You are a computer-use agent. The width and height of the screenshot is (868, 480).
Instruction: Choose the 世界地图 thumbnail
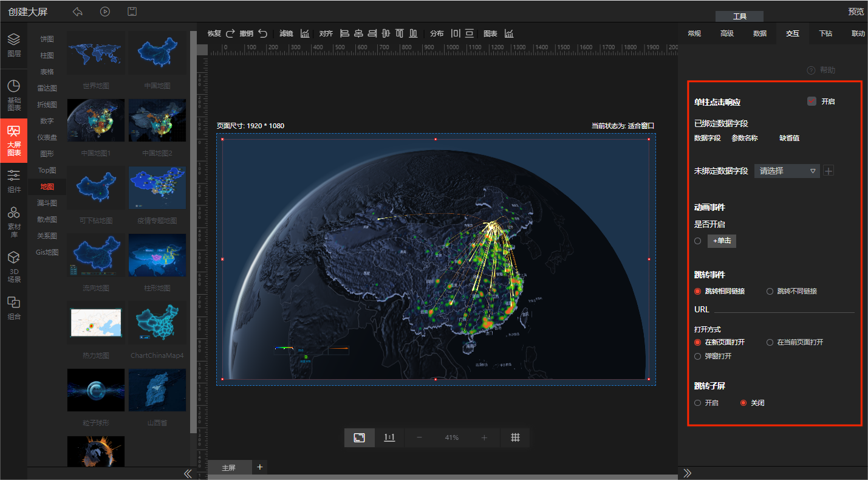click(x=95, y=53)
